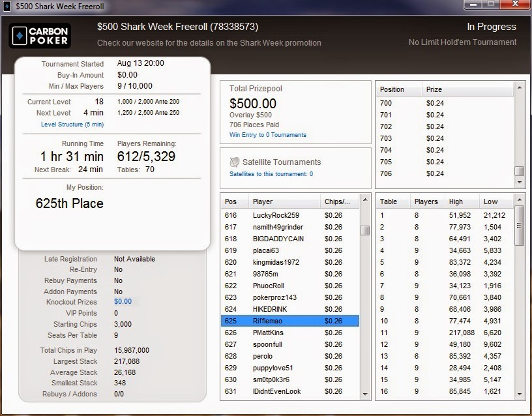Maximize the tournament lobby window
The height and width of the screenshot is (416, 532).
point(492,5)
